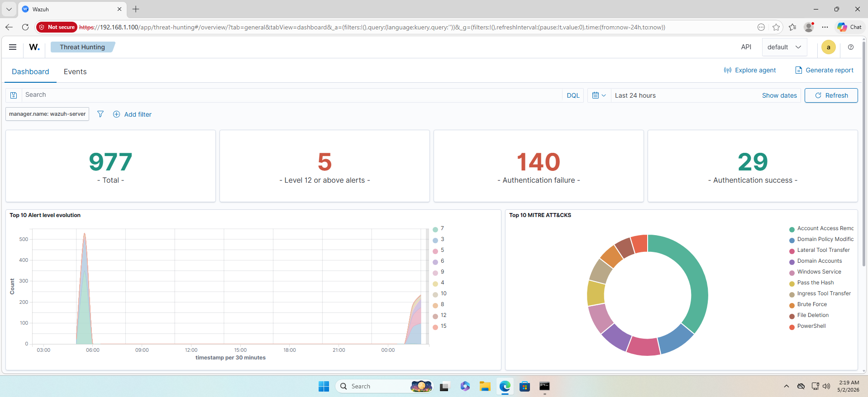Click the Add filter plus icon
This screenshot has height=397, width=868.
click(116, 114)
